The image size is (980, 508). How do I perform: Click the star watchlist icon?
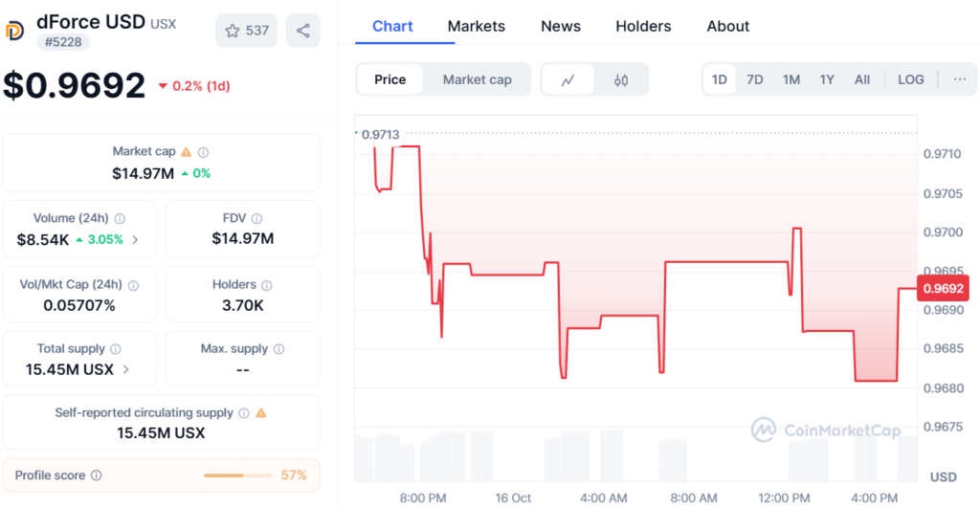click(x=233, y=31)
